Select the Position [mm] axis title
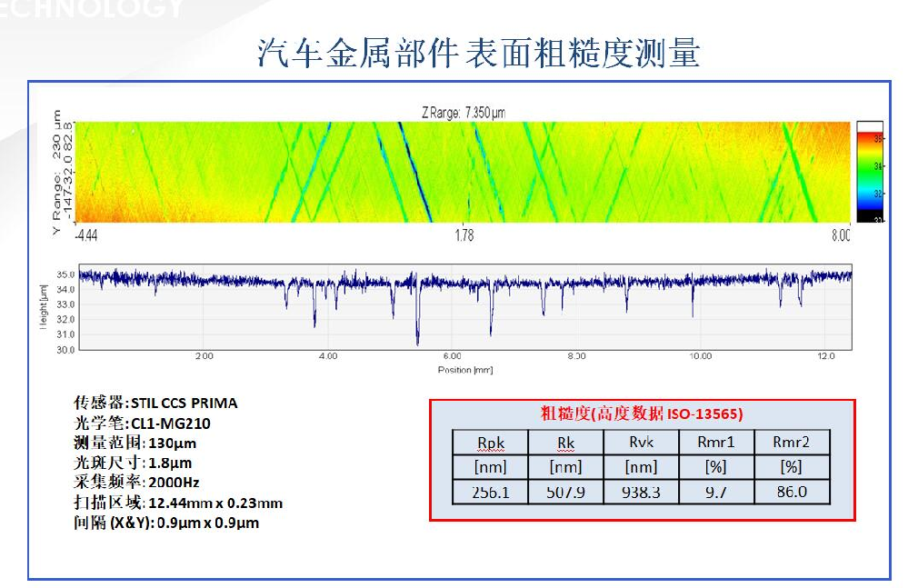The image size is (908, 588). point(465,370)
